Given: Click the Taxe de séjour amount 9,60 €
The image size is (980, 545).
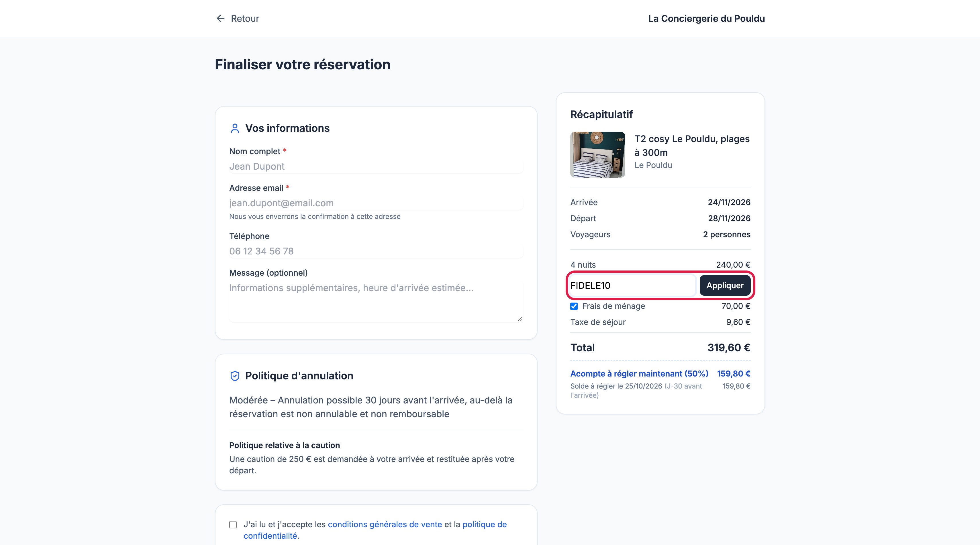Looking at the screenshot, I should [738, 322].
